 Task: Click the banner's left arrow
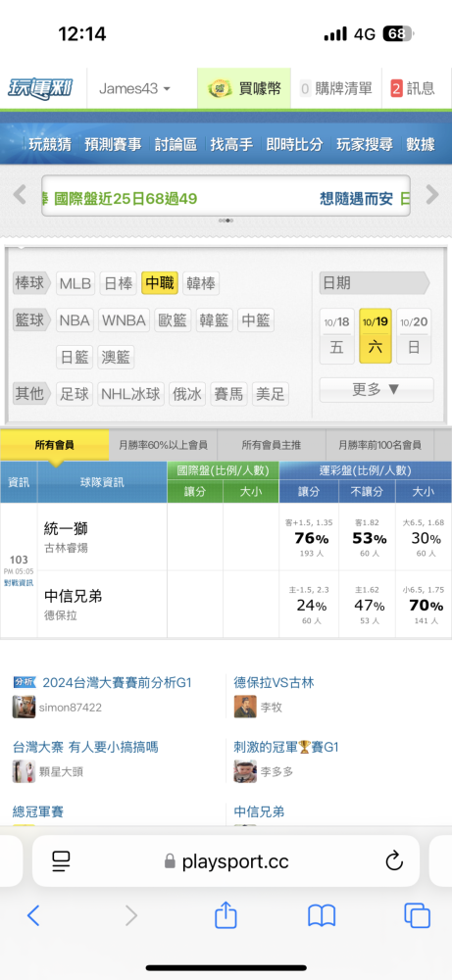tap(20, 195)
